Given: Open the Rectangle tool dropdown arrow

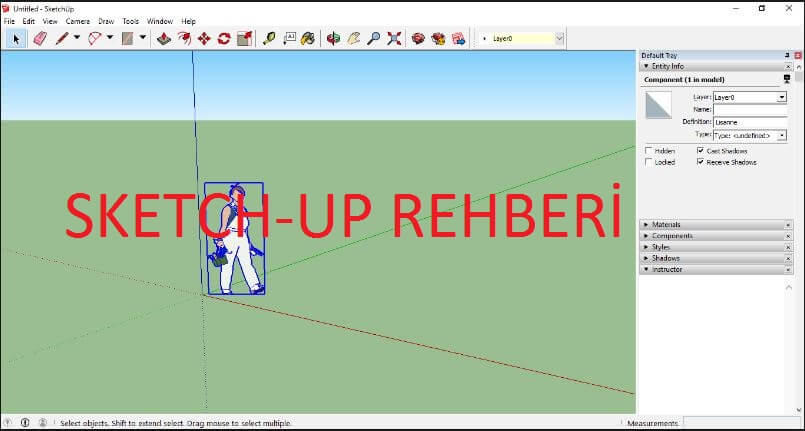Looking at the screenshot, I should 143,37.
